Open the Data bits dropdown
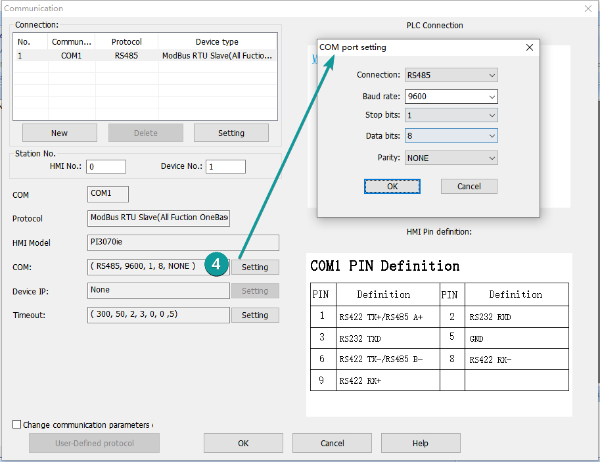This screenshot has height=462, width=600. [x=451, y=136]
